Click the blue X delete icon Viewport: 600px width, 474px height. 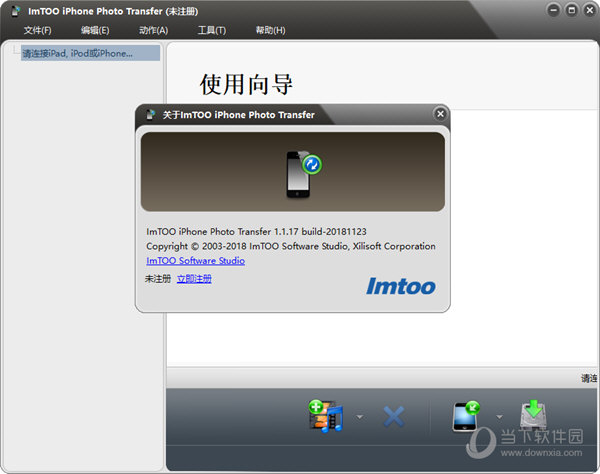coord(394,416)
